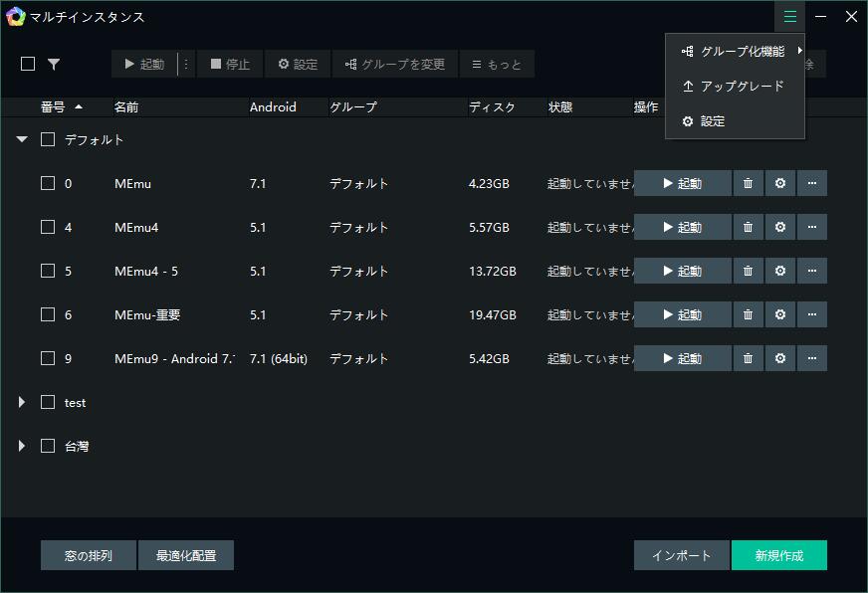Click the インポート button
Image resolution: width=868 pixels, height=593 pixels.
681,555
